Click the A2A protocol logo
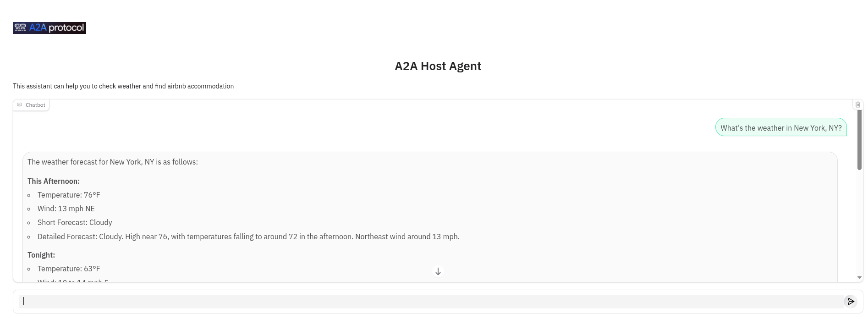This screenshot has width=868, height=319. pos(49,28)
